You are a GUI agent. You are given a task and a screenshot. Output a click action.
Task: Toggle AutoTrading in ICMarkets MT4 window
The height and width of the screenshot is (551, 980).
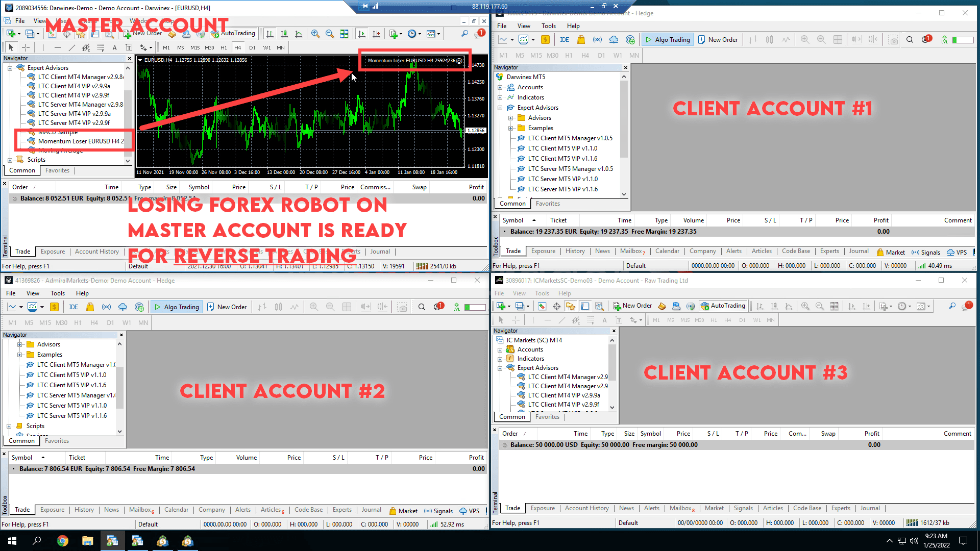pos(723,306)
